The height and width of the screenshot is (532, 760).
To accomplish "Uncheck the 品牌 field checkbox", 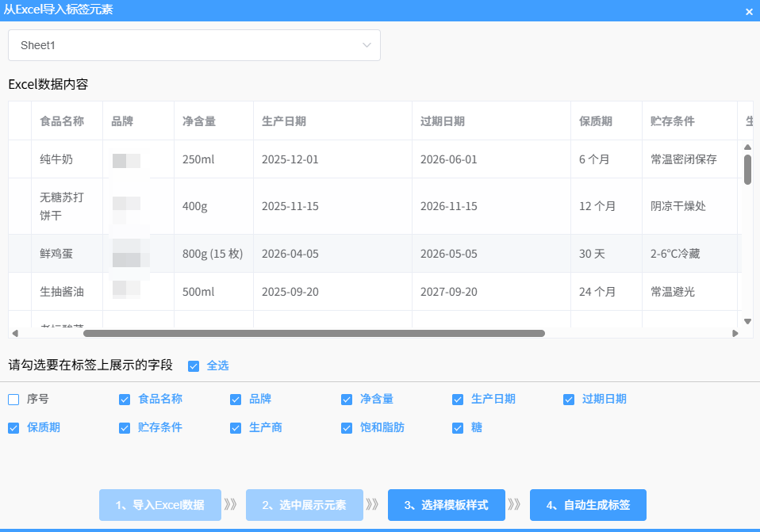I will [x=236, y=400].
